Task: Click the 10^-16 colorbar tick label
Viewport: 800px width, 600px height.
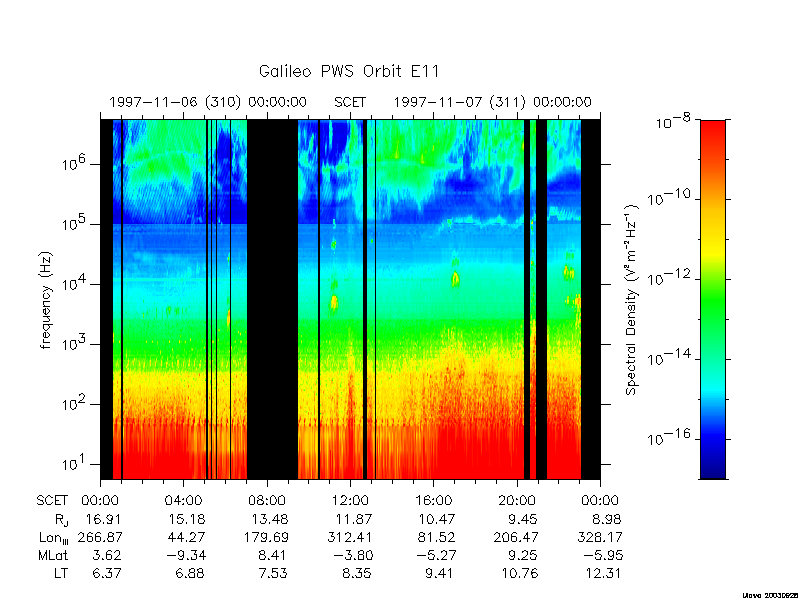Action: pos(669,436)
